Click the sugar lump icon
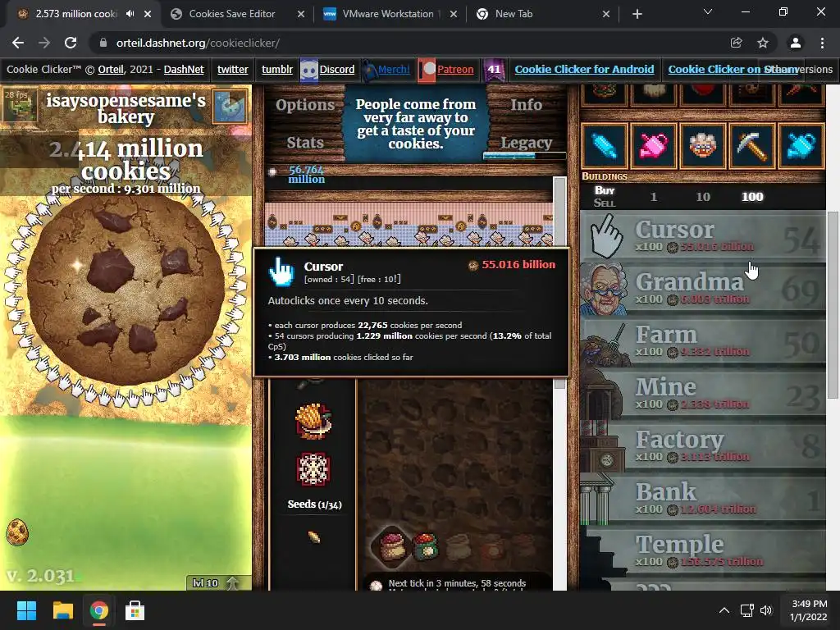Image resolution: width=840 pixels, height=630 pixels. [x=272, y=172]
